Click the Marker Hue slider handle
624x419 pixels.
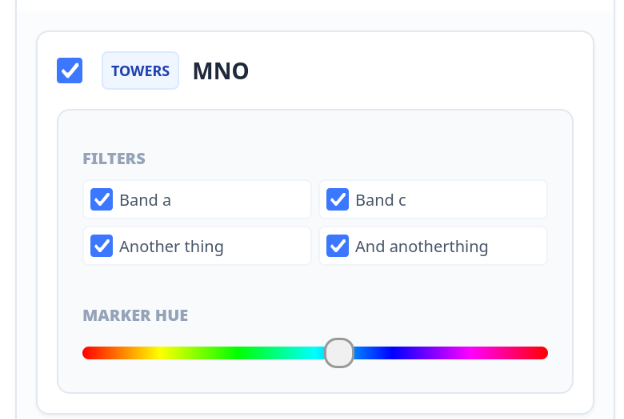tap(340, 353)
